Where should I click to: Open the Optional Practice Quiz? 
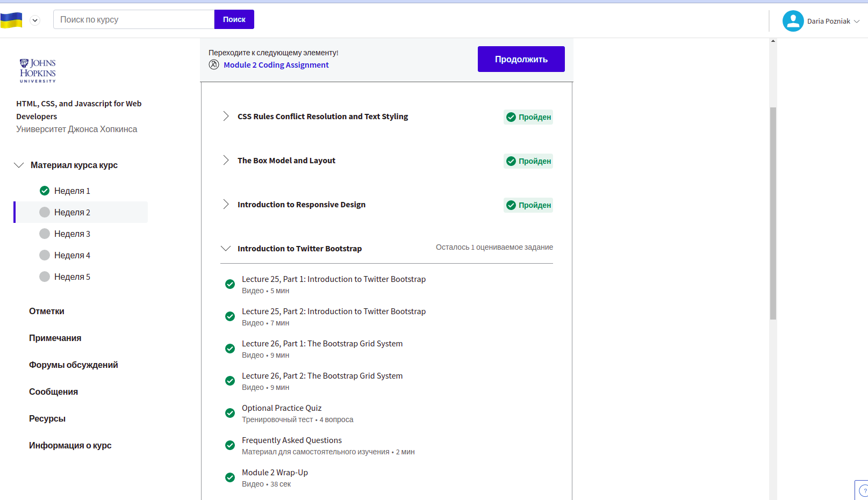[282, 408]
